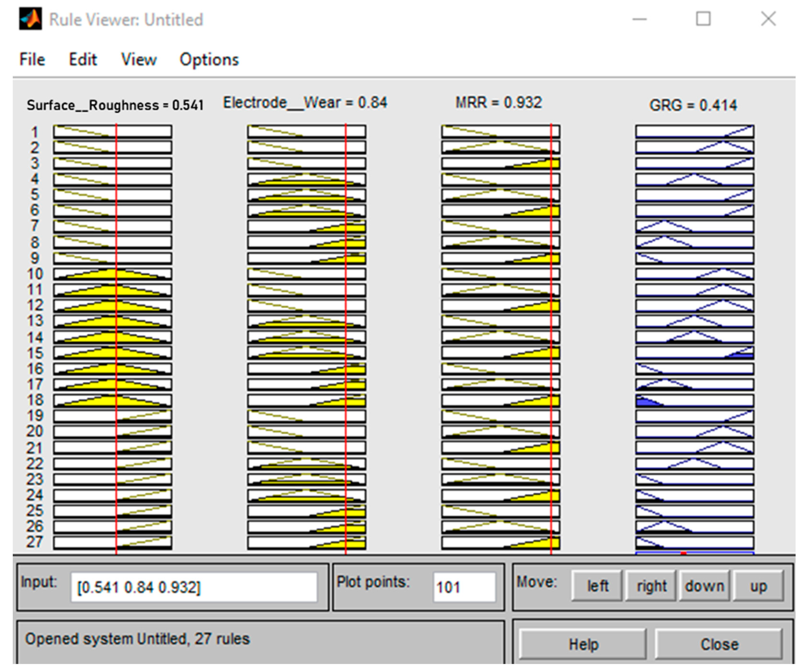
Task: Click the Close button at bottom right
Action: coord(719,644)
